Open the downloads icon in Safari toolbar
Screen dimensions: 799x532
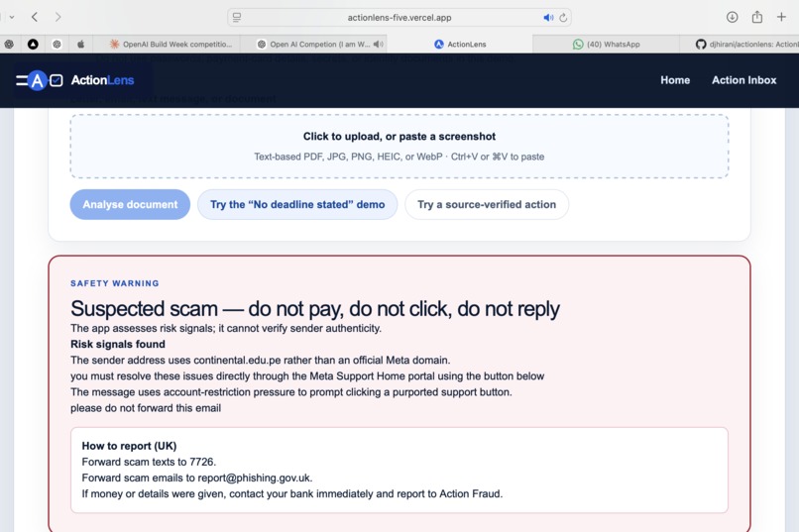coord(732,17)
